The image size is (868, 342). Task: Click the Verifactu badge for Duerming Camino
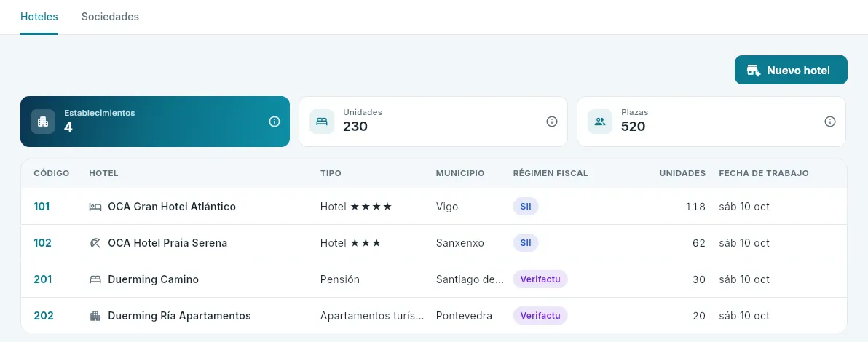coord(540,279)
